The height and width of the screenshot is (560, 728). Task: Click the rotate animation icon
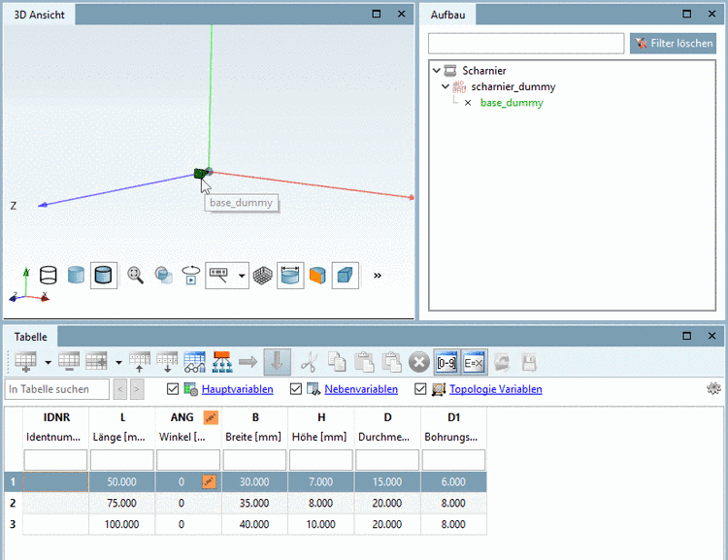(x=190, y=276)
